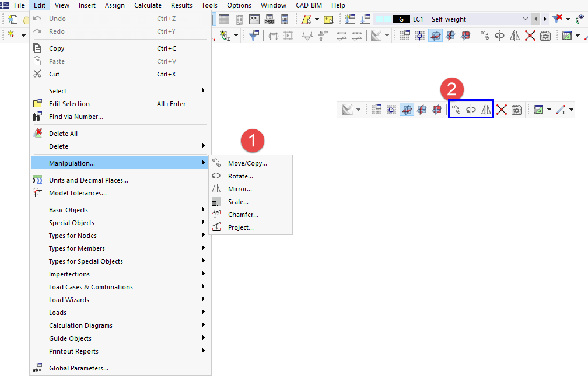
Task: Click the next load case arrow button
Action: (x=546, y=18)
